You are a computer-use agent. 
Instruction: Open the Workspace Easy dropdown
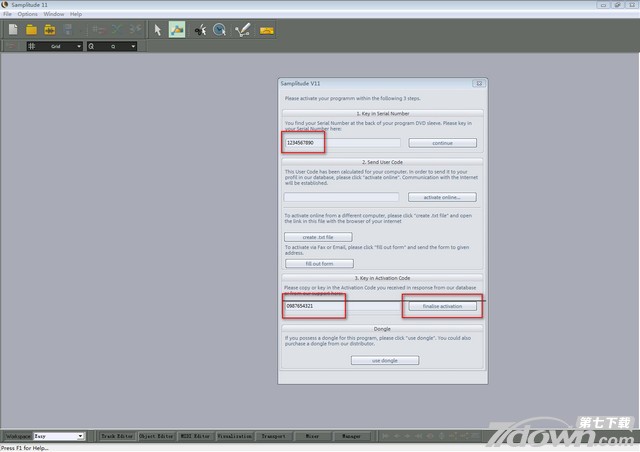tap(59, 436)
